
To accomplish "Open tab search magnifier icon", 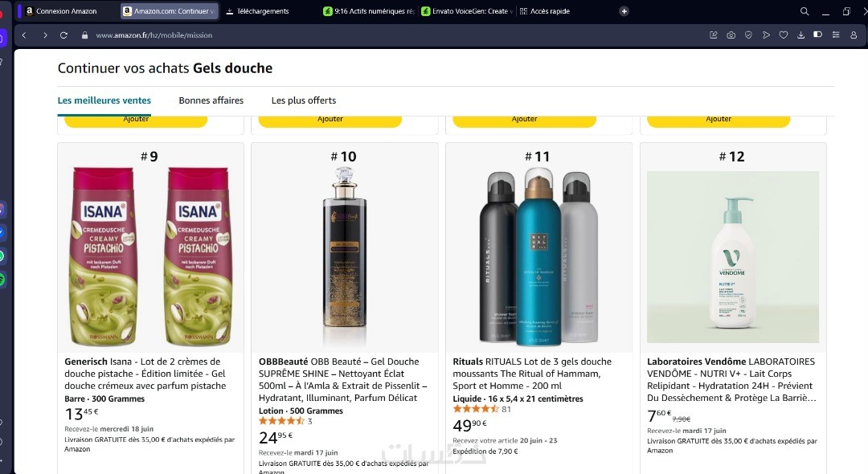I will coord(805,11).
